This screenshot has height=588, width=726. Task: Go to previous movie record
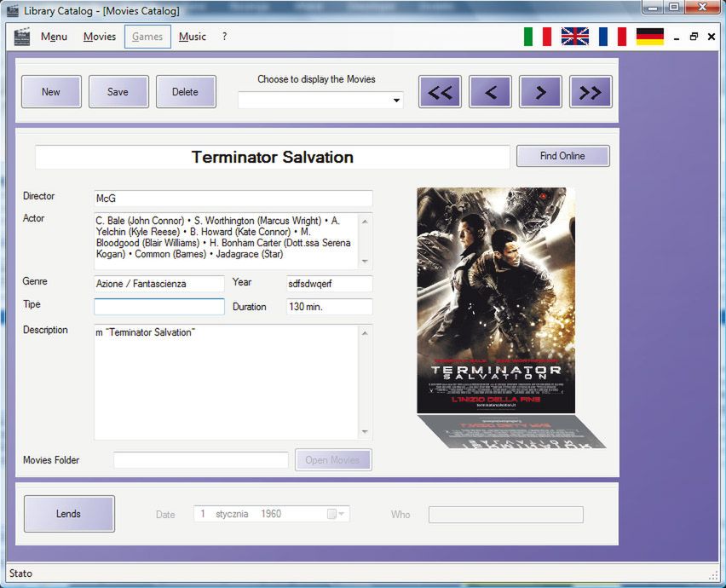point(490,92)
